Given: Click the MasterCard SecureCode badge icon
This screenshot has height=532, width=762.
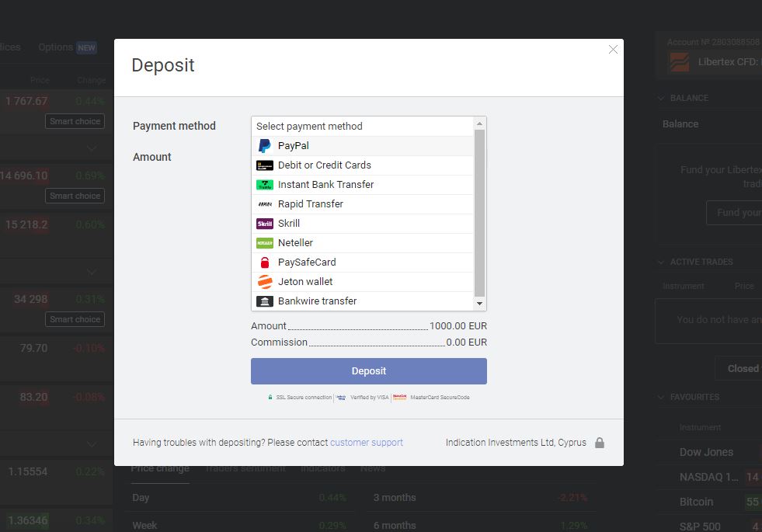Looking at the screenshot, I should [399, 397].
